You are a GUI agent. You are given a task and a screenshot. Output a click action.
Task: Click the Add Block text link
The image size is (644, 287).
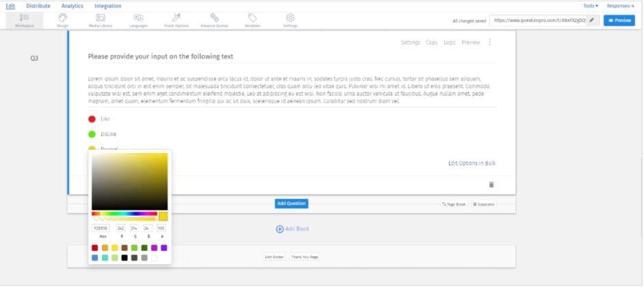click(297, 229)
